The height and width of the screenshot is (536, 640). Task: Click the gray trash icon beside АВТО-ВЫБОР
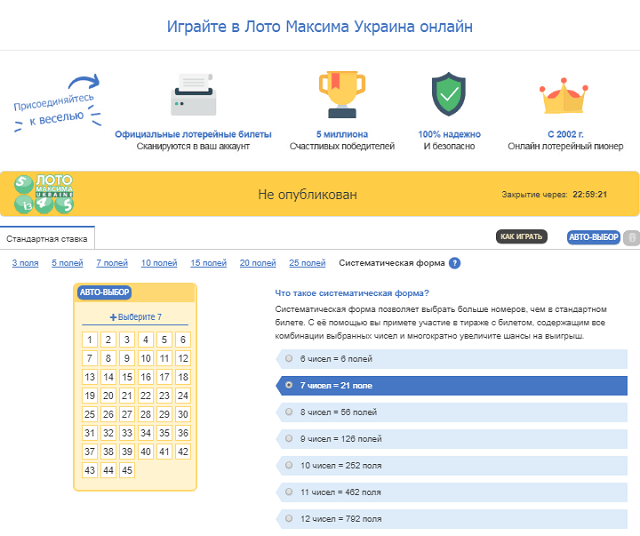coord(631,238)
